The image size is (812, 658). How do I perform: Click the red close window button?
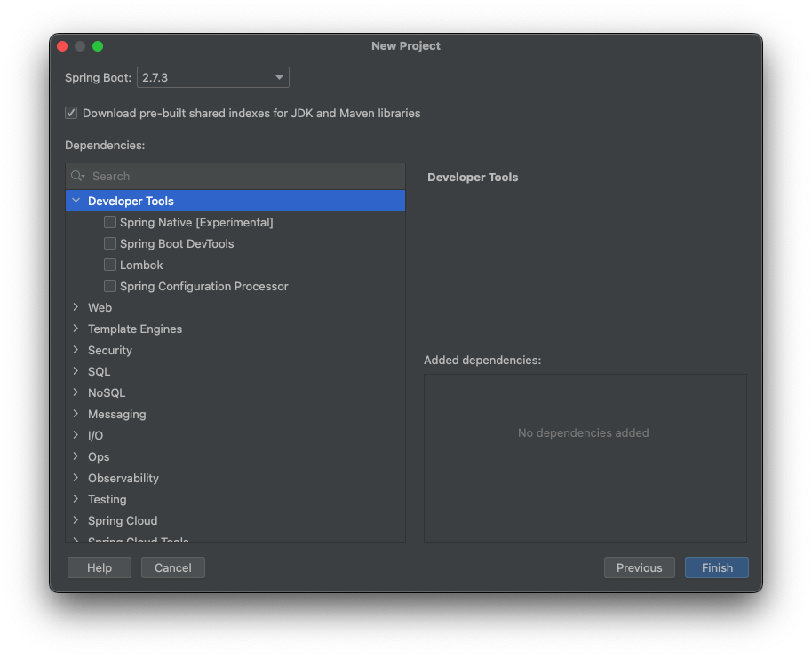tap(62, 46)
